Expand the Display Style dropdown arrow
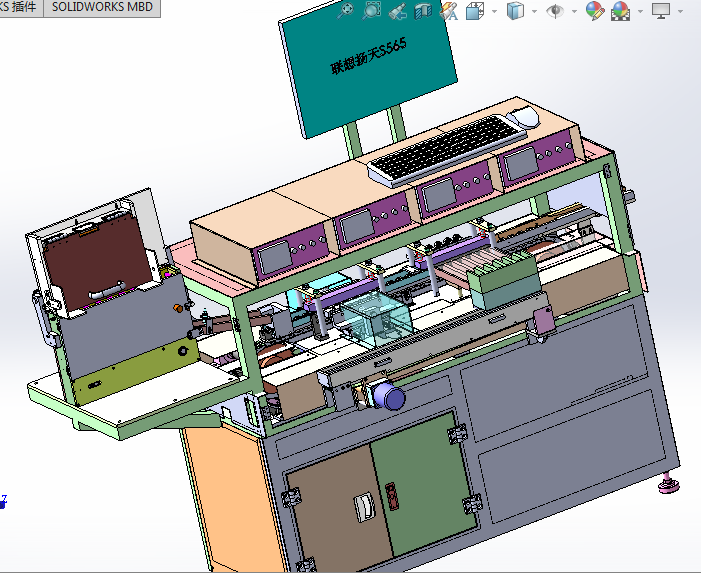 coord(534,11)
